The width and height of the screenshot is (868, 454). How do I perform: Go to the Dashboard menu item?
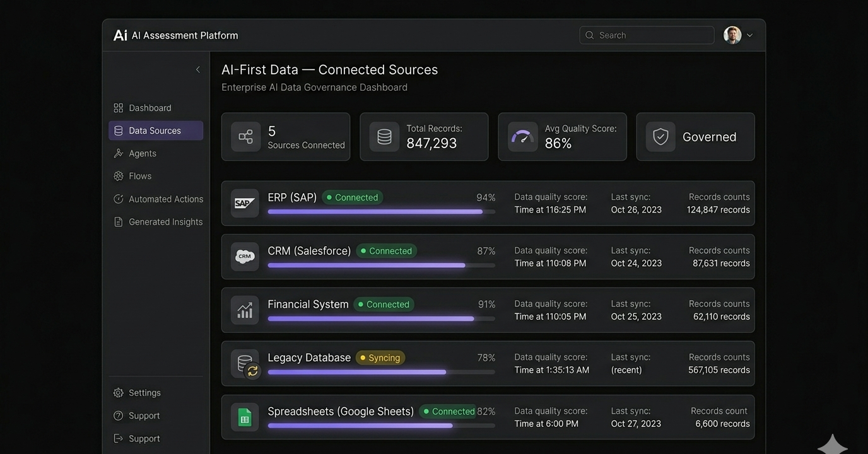tap(150, 108)
